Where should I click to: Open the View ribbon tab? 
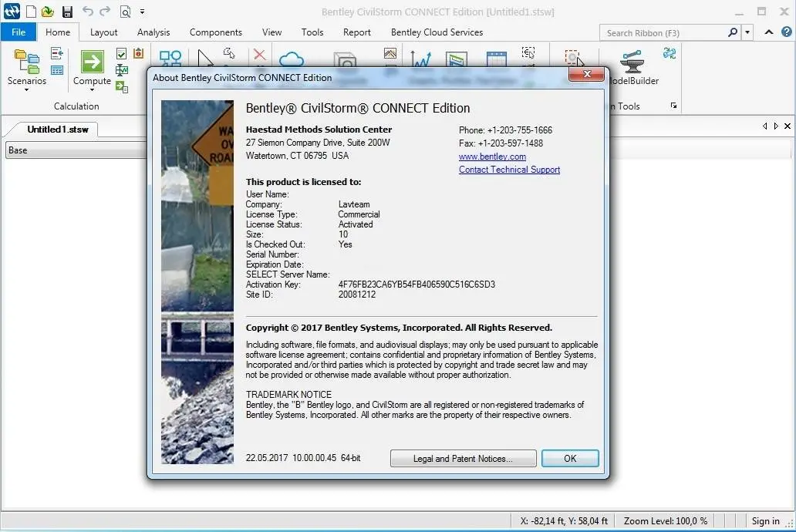[x=272, y=32]
